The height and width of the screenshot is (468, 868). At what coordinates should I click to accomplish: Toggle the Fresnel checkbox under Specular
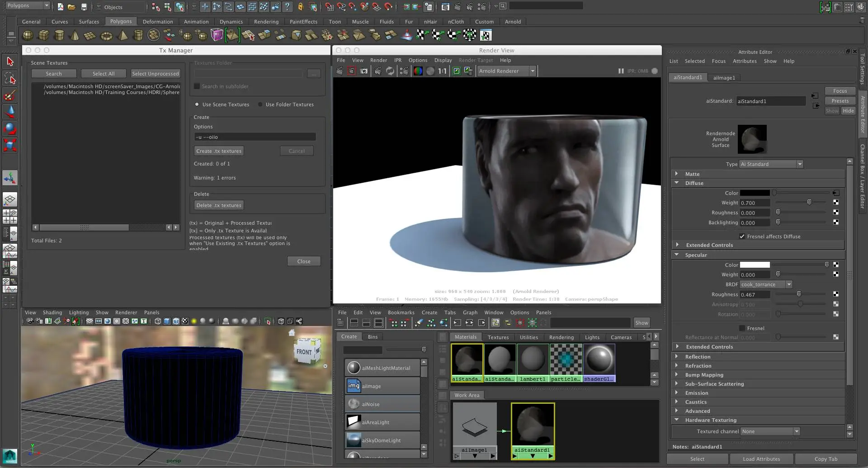coord(742,328)
